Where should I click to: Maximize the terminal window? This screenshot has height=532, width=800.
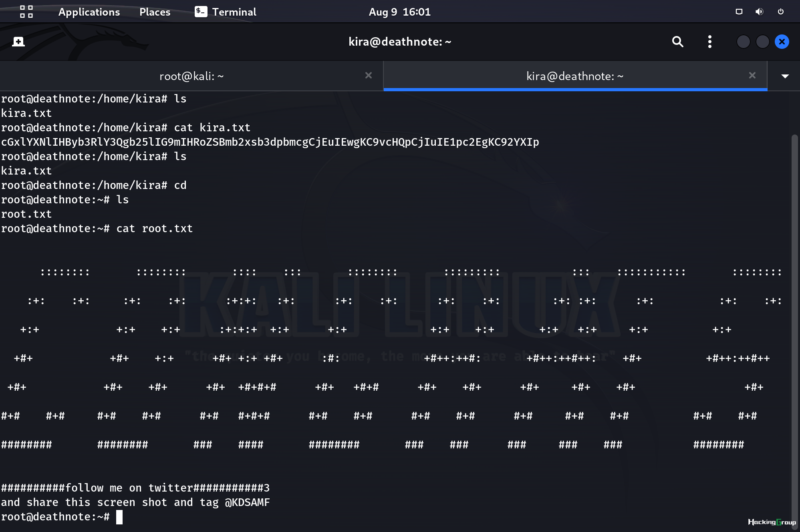(763, 42)
